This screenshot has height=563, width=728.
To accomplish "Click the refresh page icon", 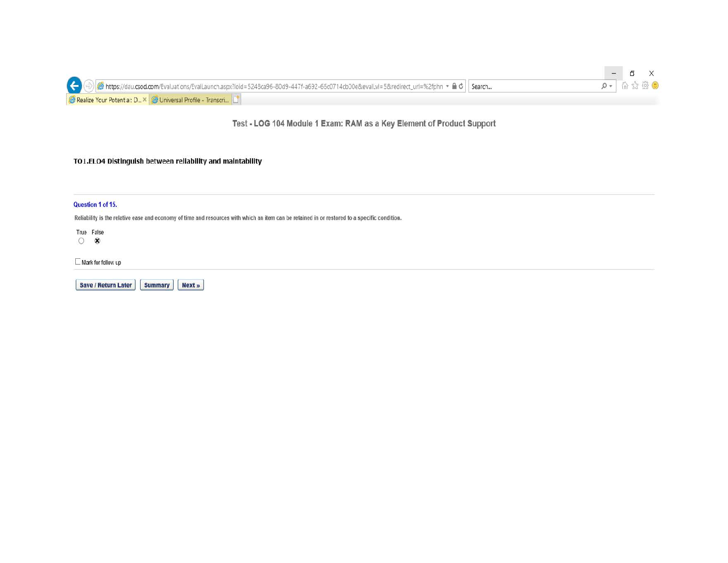I will (461, 86).
